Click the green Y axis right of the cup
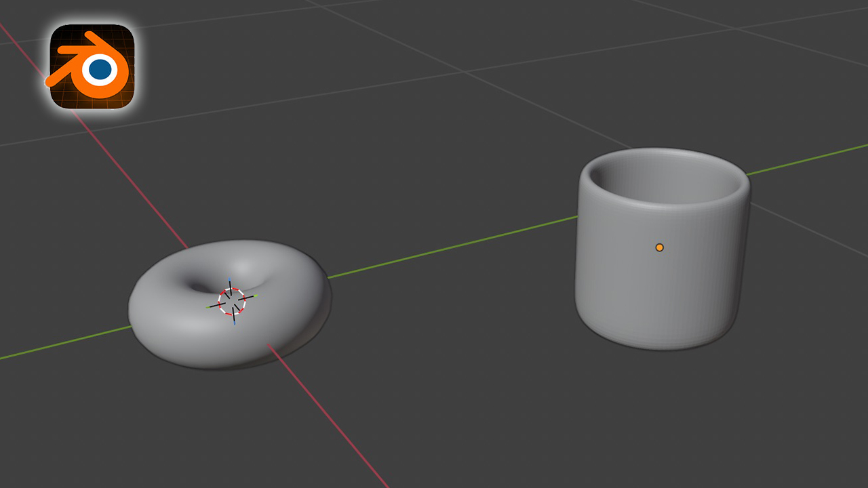The height and width of the screenshot is (488, 868). point(807,159)
